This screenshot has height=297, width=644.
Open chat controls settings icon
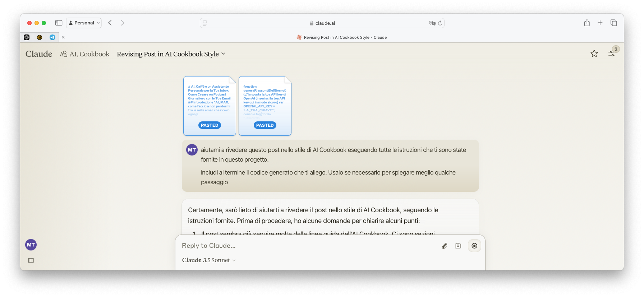(611, 54)
